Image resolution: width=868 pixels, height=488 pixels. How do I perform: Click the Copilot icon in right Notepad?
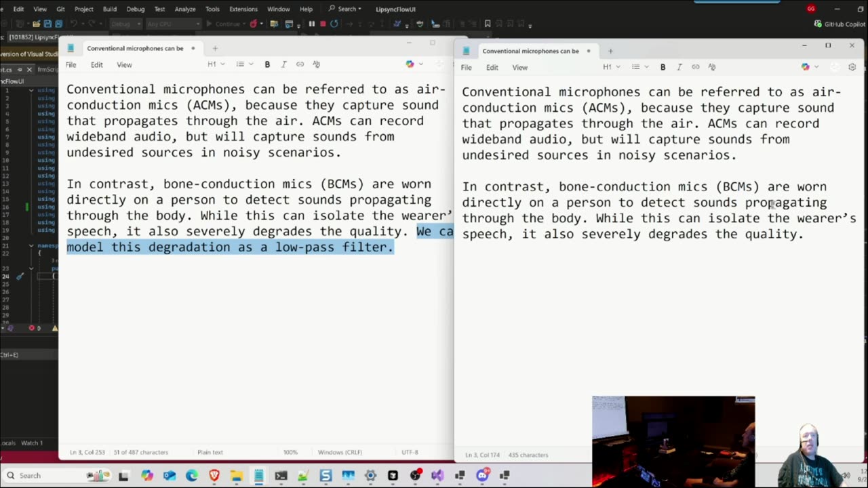click(805, 67)
